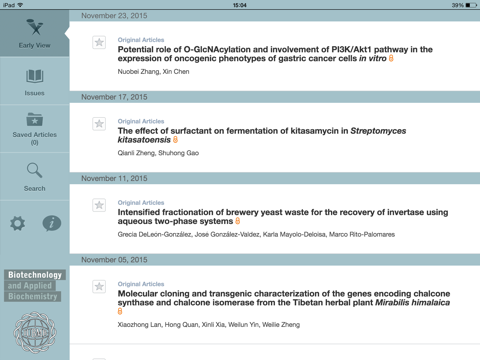Tap the Biotechnology and Applied Biochemistry logo
Screen dimensions: 480x360
35,286
